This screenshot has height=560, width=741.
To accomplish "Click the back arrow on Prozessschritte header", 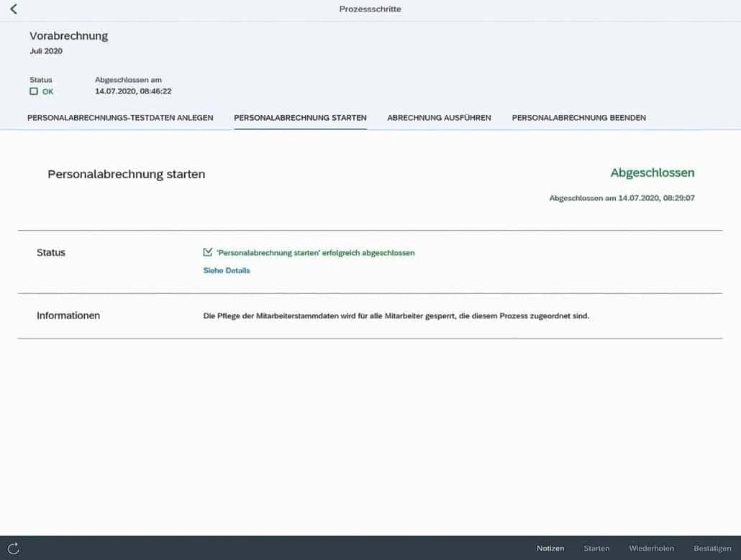I will tap(14, 10).
